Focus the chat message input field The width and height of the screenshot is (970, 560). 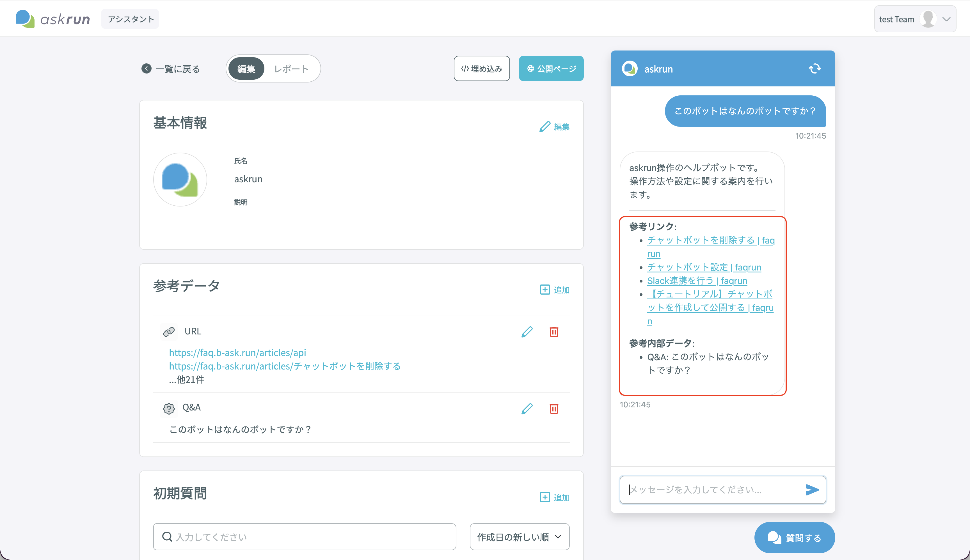pyautogui.click(x=716, y=490)
